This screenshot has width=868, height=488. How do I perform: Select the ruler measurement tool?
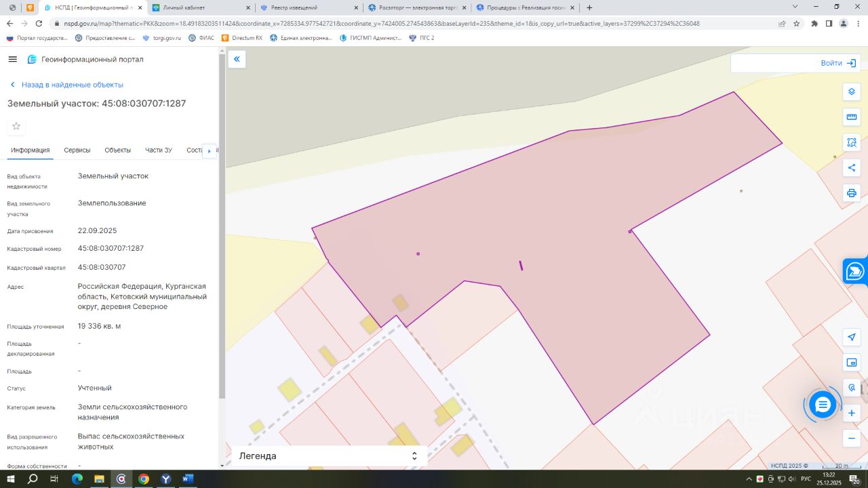point(852,117)
